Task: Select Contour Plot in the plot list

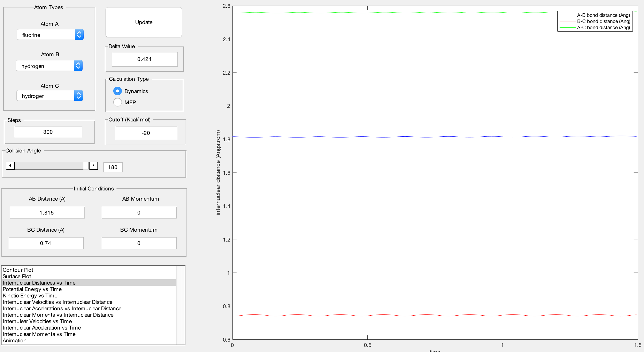Action: pos(89,270)
